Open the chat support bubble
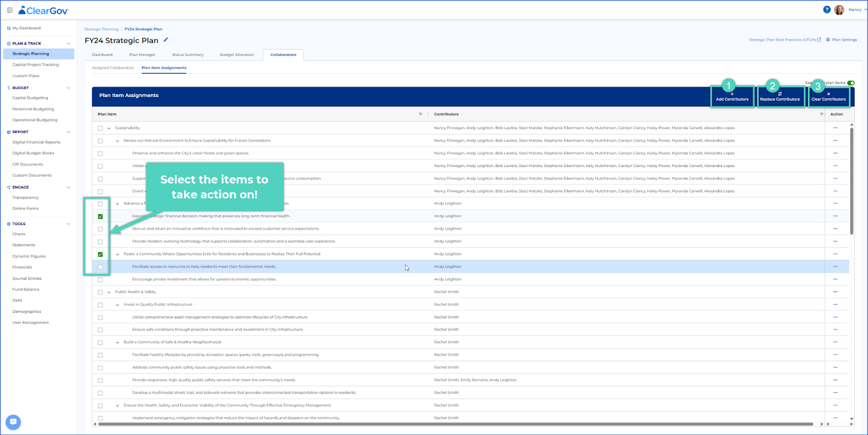868x435 pixels. pos(13,422)
